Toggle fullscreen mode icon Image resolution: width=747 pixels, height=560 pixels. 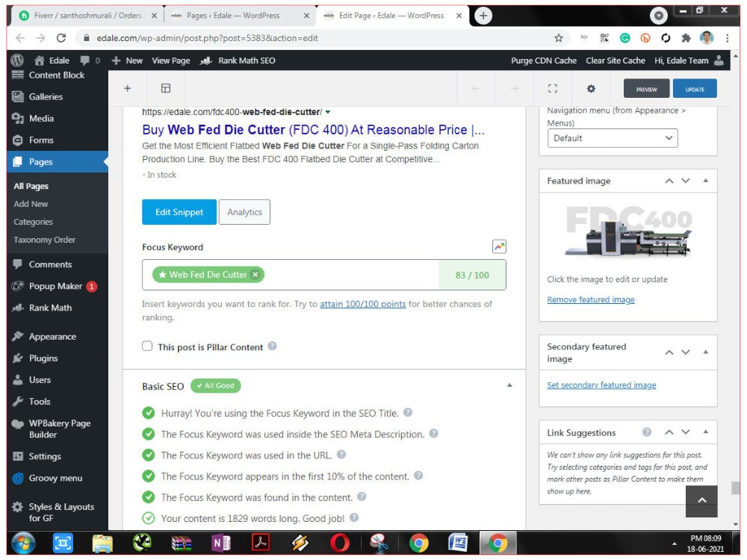(x=552, y=88)
